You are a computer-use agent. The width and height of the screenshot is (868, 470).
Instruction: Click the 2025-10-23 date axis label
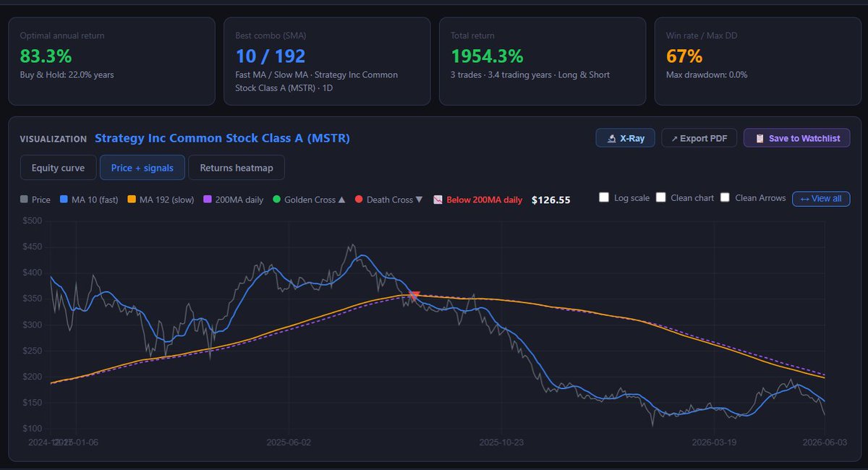coord(501,442)
